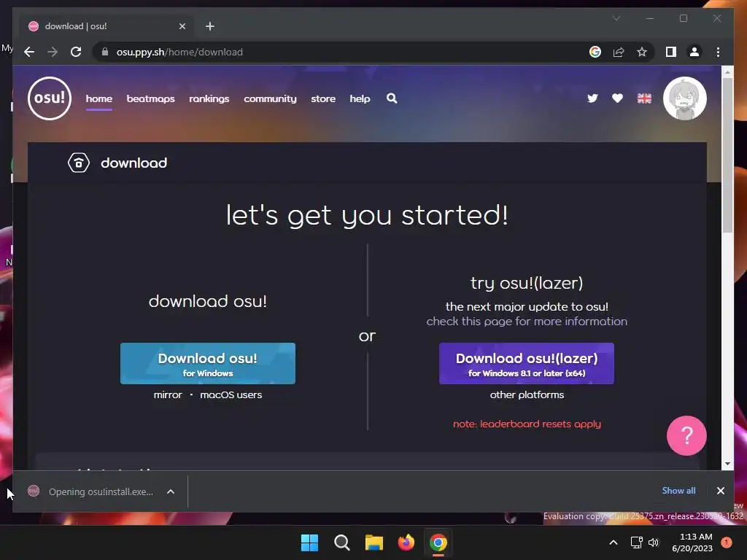
Task: Click the scrollbar down arrow
Action: [x=727, y=464]
